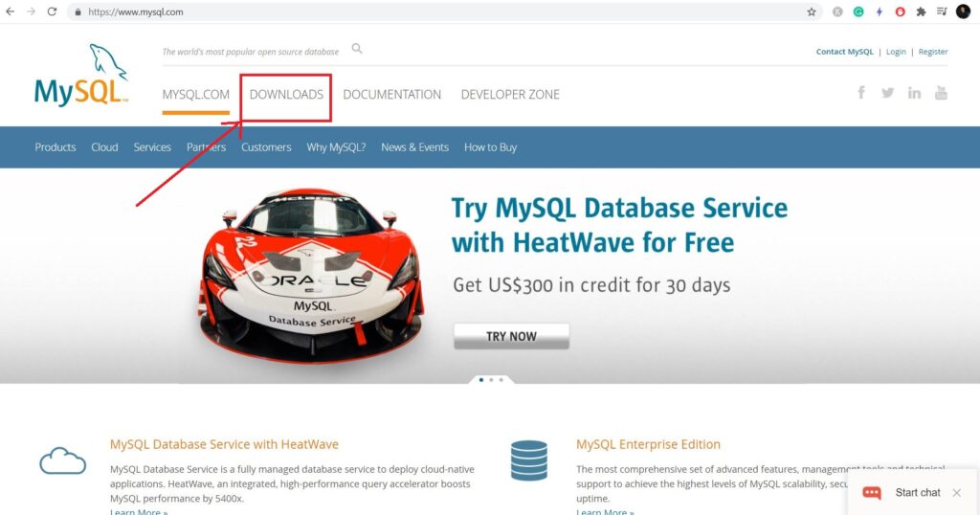Click the padlock site security icon
980x515 pixels.
click(x=78, y=11)
